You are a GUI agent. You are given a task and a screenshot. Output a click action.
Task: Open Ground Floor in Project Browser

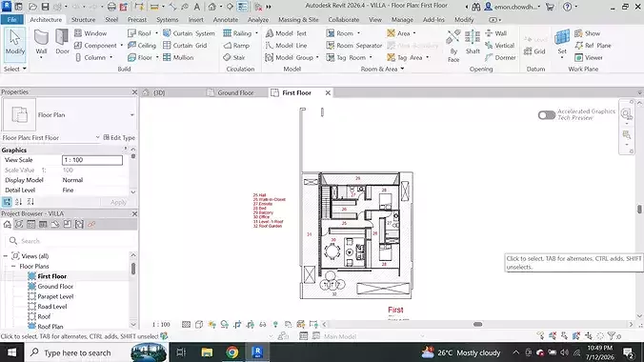55,287
